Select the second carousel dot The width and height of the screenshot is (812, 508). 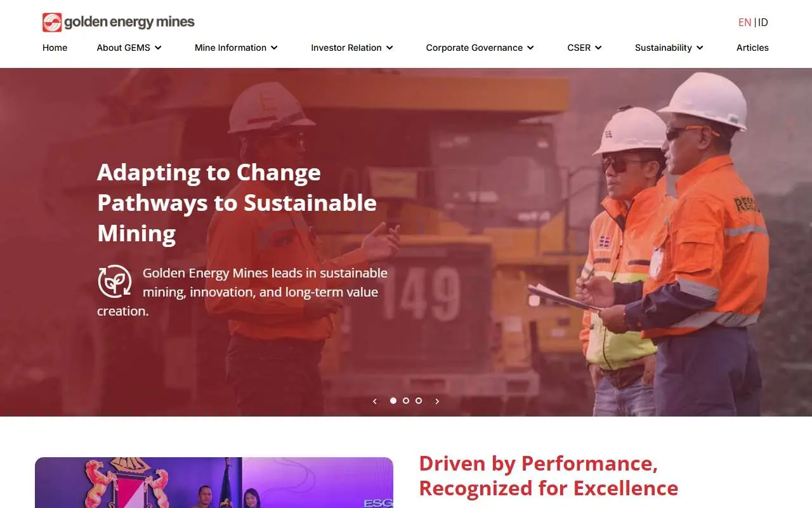click(x=406, y=401)
